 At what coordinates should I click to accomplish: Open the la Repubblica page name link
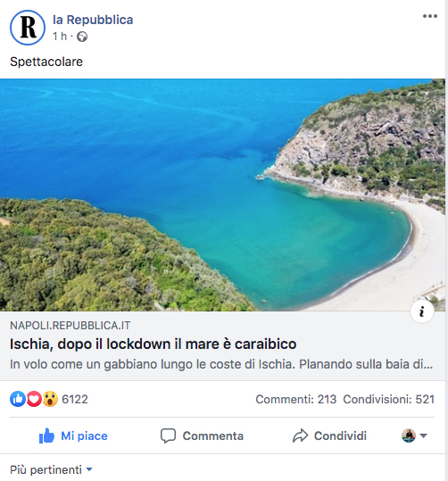point(93,20)
